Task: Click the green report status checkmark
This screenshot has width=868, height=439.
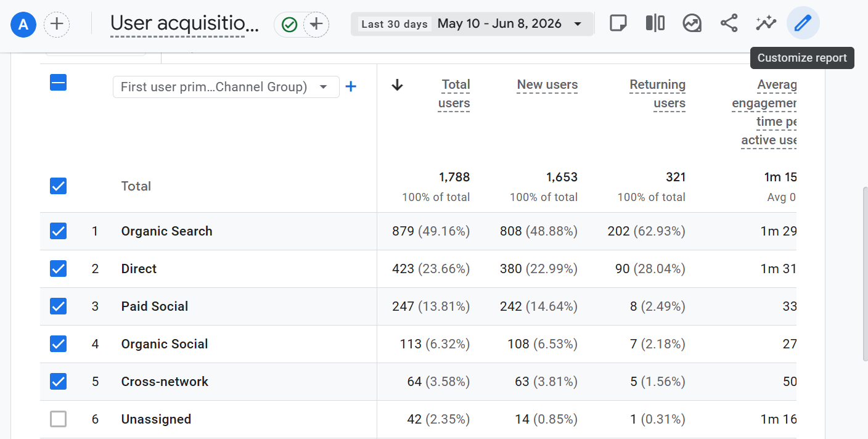Action: (x=289, y=25)
